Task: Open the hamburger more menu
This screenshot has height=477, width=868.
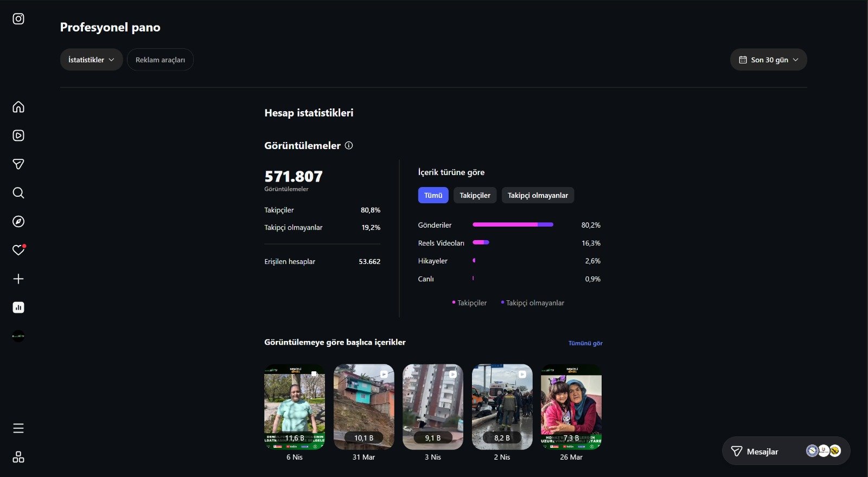Action: (x=18, y=428)
